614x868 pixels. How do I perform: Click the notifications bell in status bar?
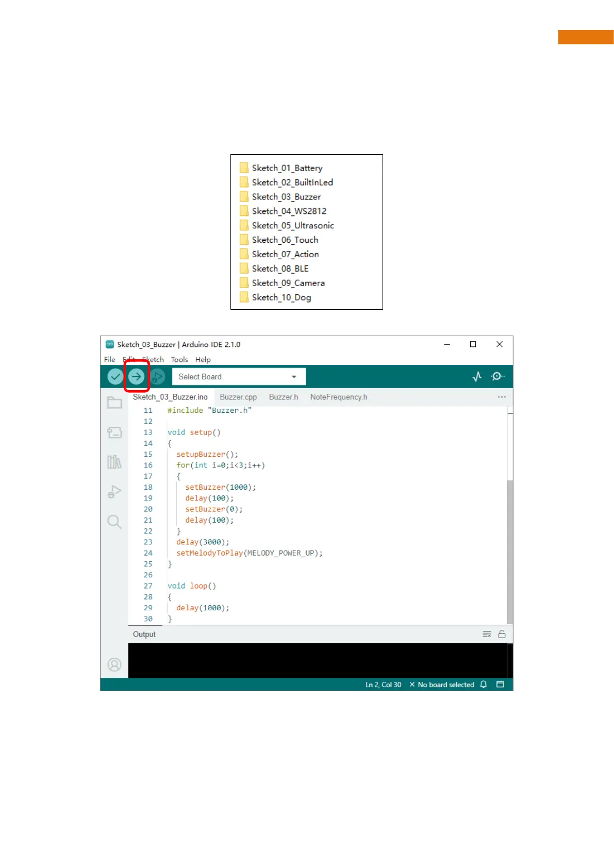[484, 685]
